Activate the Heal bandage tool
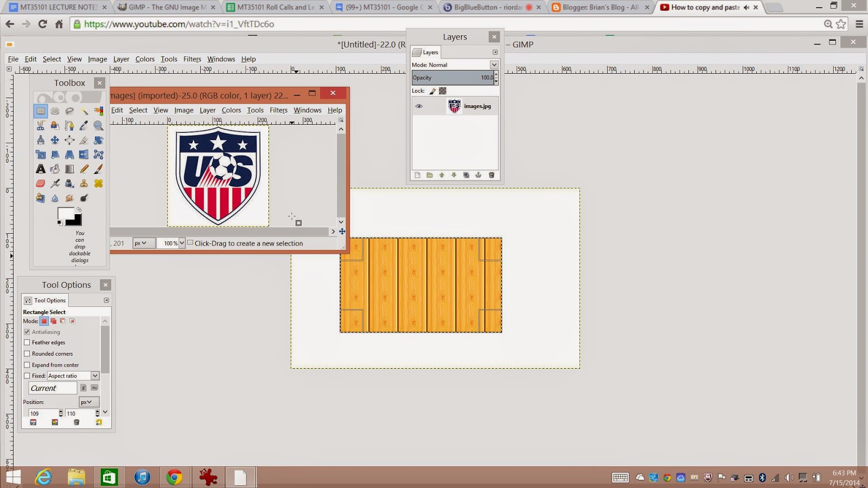The image size is (868, 488). click(99, 183)
